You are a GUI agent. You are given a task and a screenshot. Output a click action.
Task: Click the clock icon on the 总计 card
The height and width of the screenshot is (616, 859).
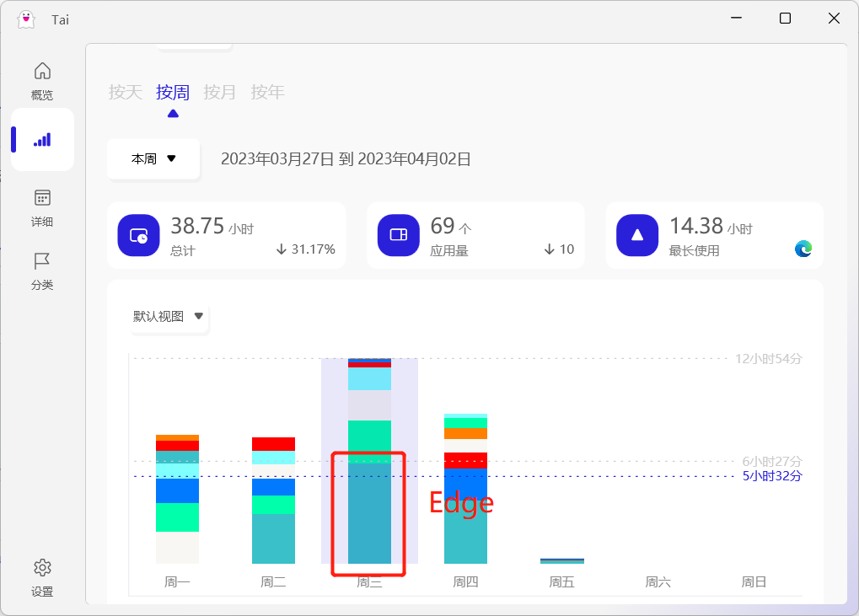coord(138,235)
